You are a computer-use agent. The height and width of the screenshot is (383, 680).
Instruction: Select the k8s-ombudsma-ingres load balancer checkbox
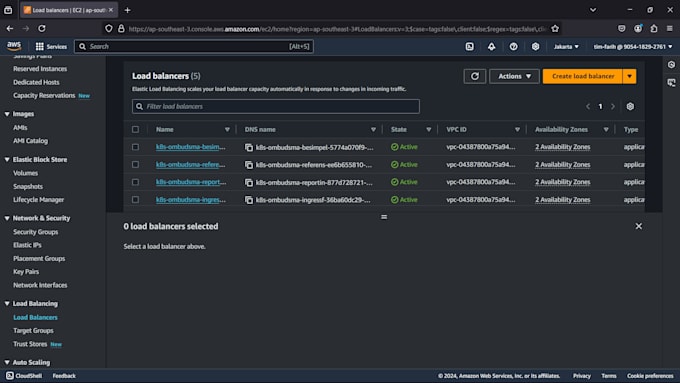click(x=135, y=200)
